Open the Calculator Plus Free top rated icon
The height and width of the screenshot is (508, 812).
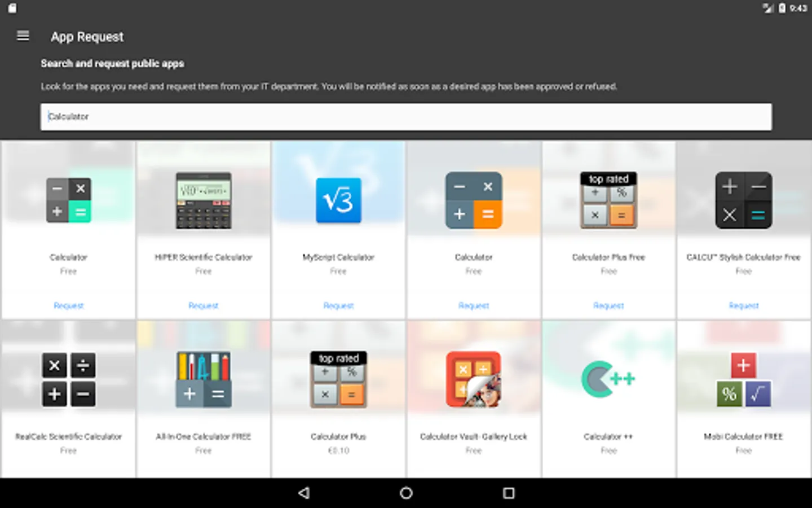[608, 200]
